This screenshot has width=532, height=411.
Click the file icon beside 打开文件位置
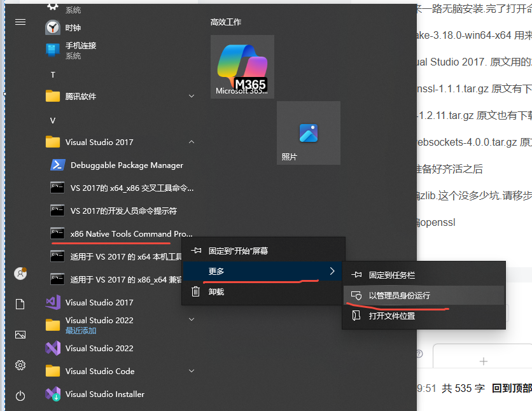356,316
